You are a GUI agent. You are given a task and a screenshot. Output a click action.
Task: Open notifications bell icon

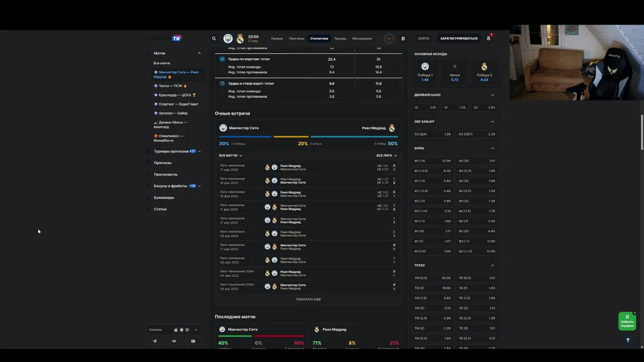pos(489,38)
